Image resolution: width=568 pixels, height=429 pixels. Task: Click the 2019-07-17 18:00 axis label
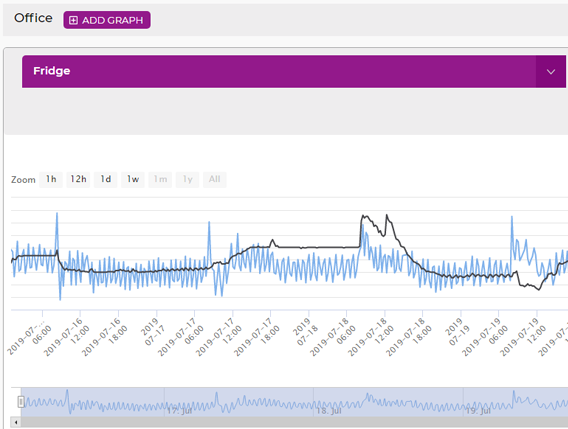coord(257,337)
